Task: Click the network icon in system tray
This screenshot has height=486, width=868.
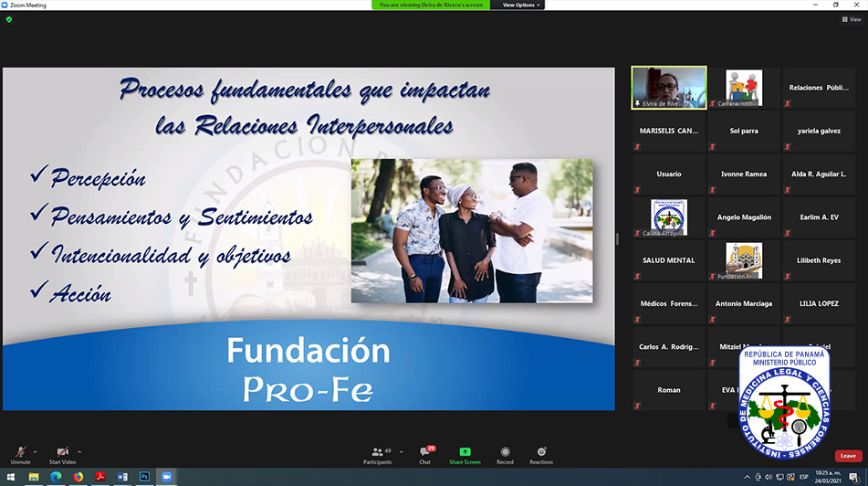Action: point(779,477)
